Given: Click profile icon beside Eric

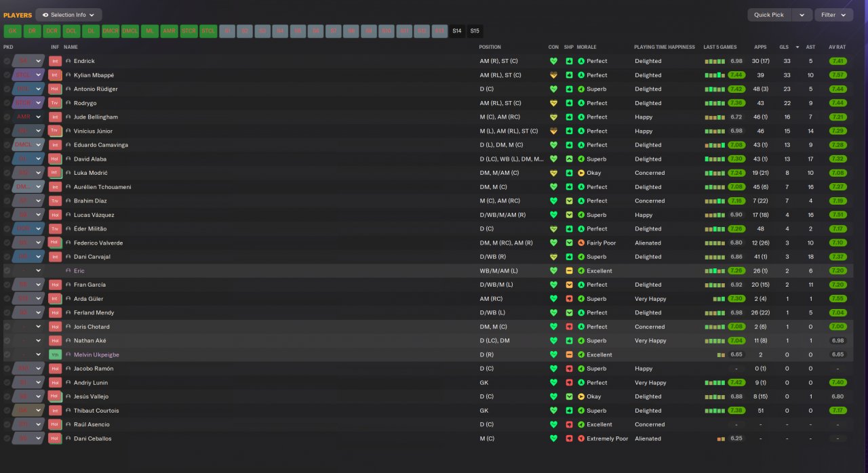Looking at the screenshot, I should 68,270.
